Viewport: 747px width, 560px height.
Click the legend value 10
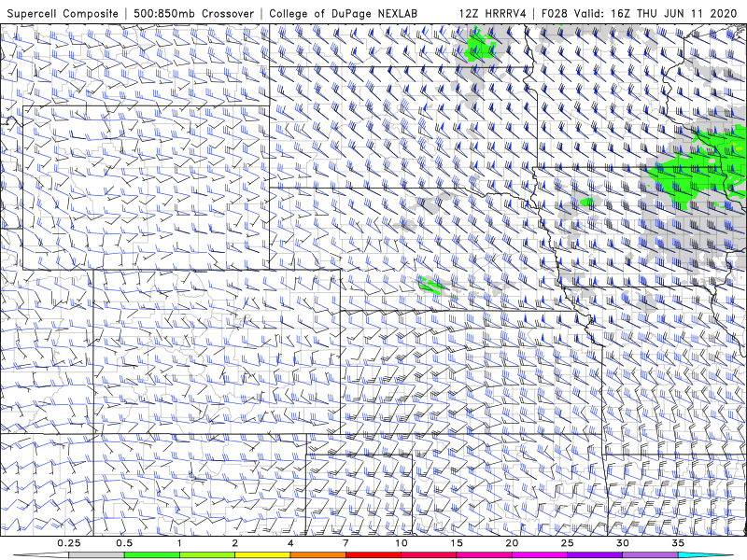coord(402,543)
